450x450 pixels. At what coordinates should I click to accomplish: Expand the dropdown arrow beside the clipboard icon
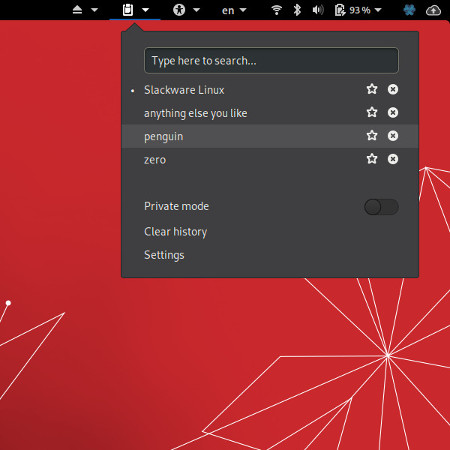coord(146,10)
